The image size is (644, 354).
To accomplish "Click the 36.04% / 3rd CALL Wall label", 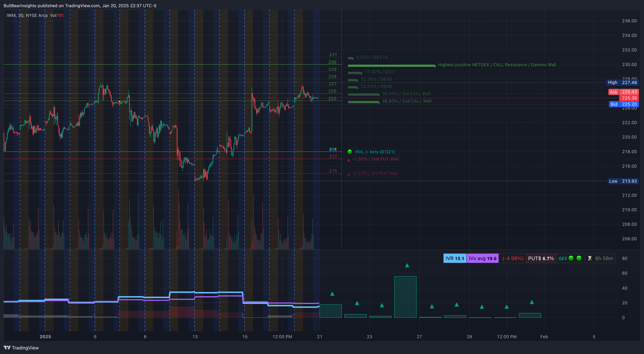I will (406, 94).
